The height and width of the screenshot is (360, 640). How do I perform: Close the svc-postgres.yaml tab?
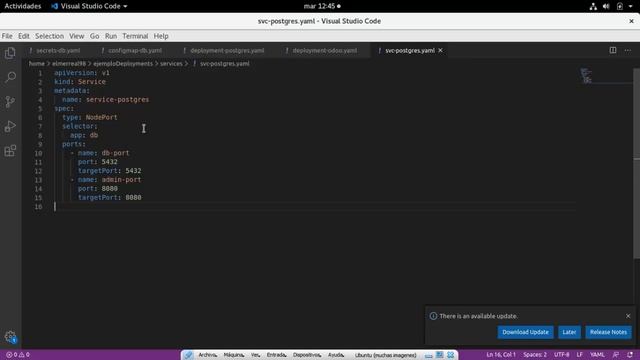(440, 50)
